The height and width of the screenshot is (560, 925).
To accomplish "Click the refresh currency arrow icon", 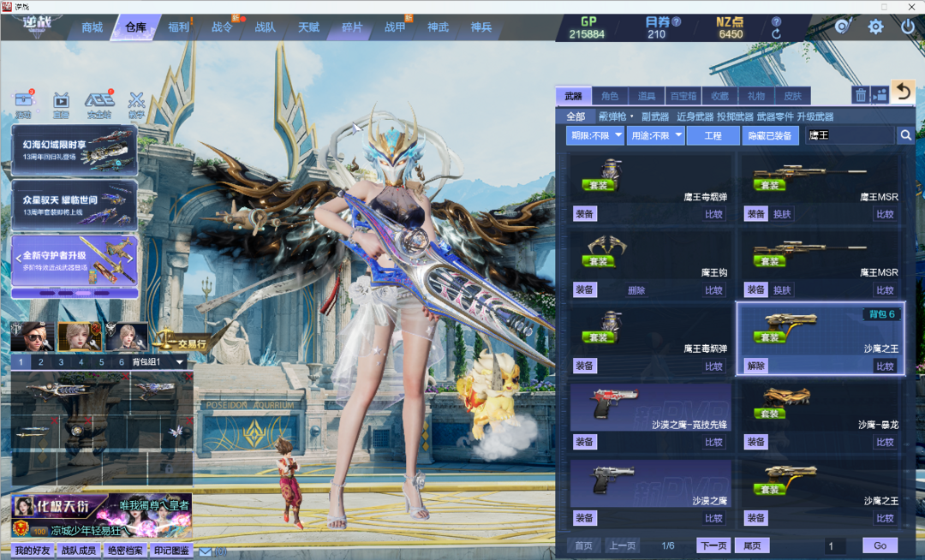I will 776,34.
